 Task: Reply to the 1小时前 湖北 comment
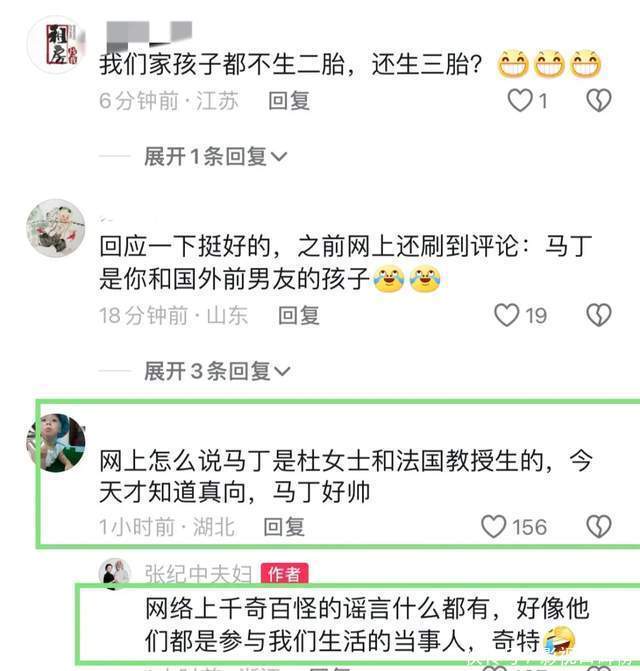284,527
